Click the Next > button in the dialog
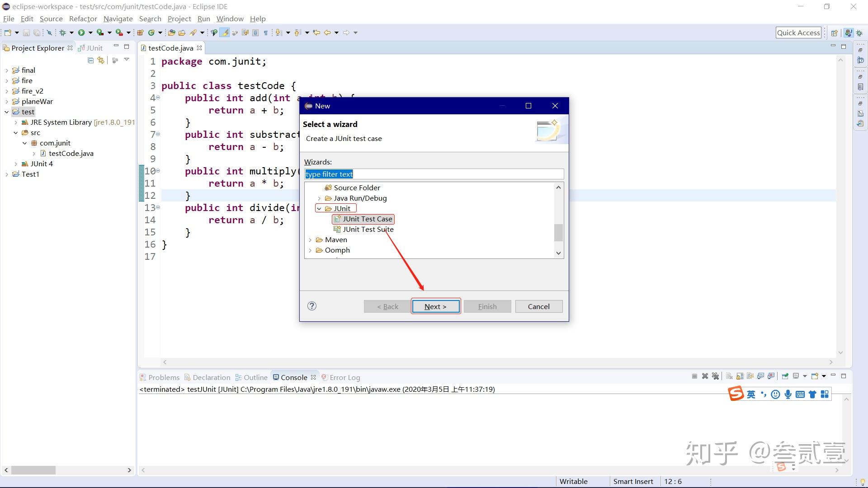868x488 pixels. pyautogui.click(x=436, y=306)
